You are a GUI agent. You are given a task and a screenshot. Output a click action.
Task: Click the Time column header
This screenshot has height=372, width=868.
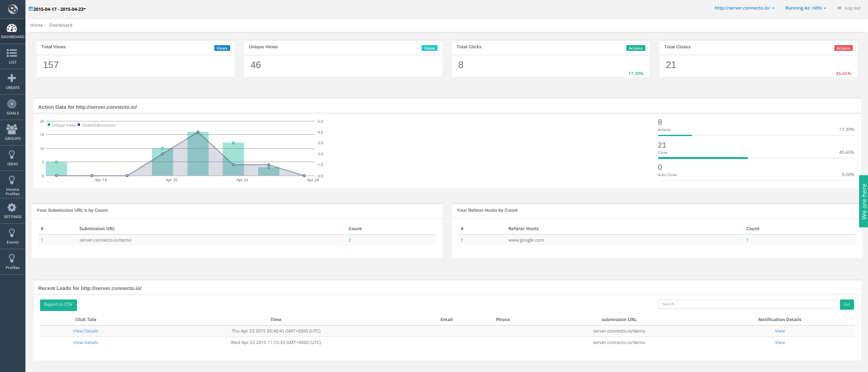tap(276, 319)
